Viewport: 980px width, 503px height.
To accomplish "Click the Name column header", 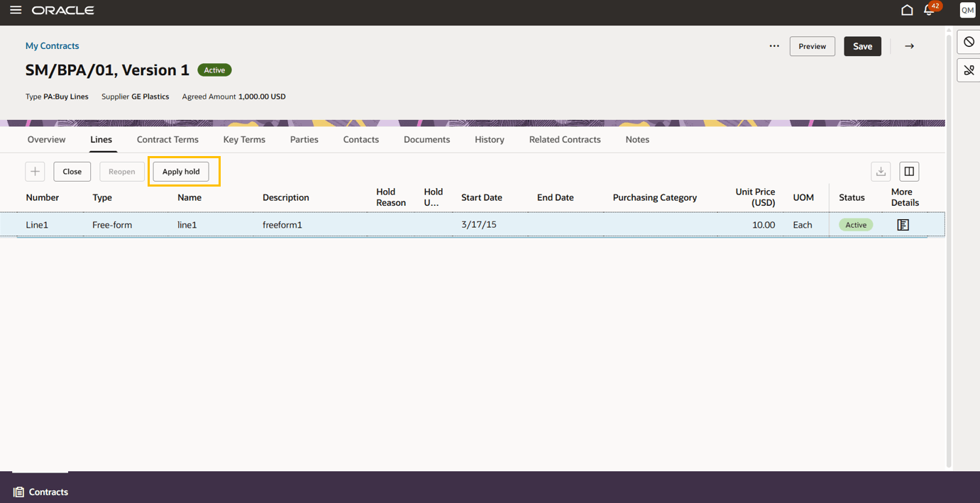I will pyautogui.click(x=189, y=197).
